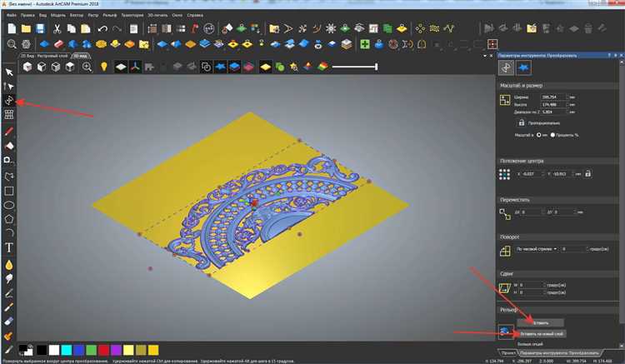Switch to the 2D view raster layer tab
Viewport: 625px width, 364px height.
point(44,56)
